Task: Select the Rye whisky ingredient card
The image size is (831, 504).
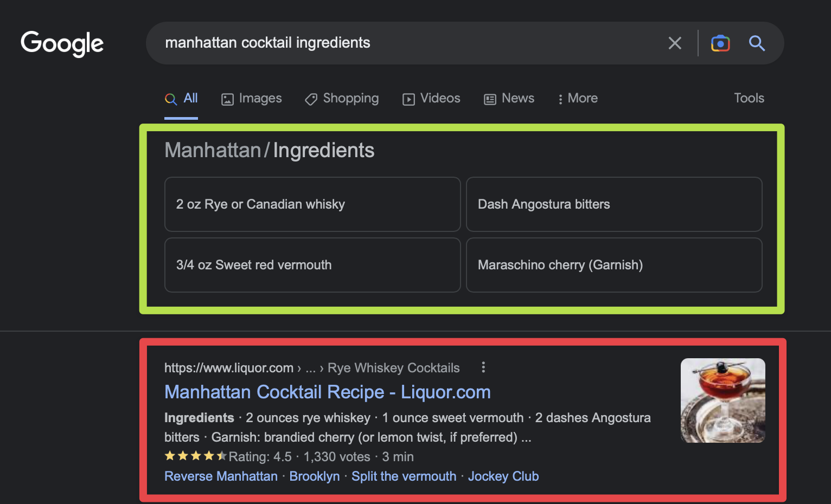Action: (x=312, y=204)
